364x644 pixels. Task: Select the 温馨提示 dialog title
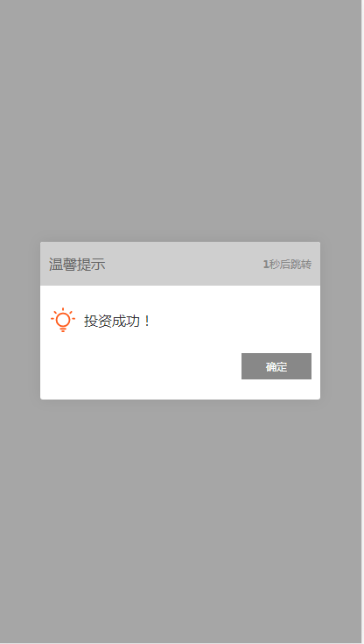(77, 264)
